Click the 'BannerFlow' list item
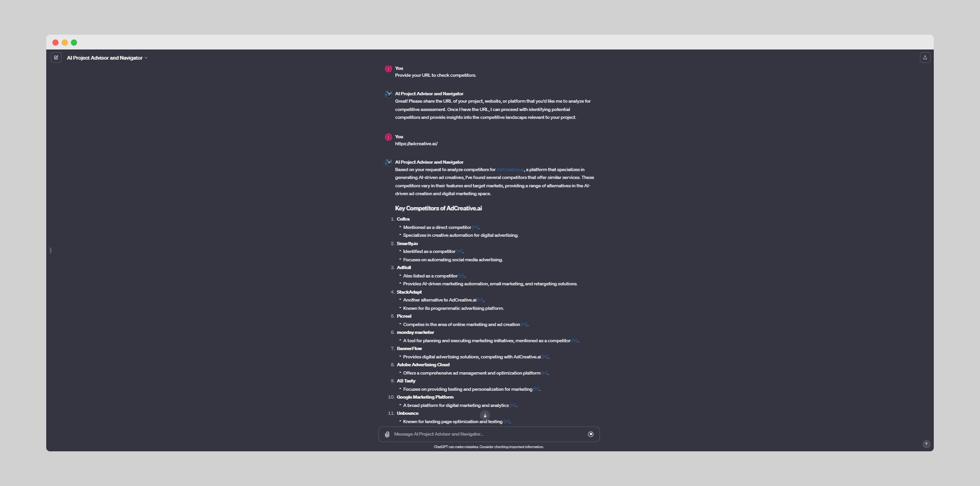Image resolution: width=980 pixels, height=486 pixels. click(409, 349)
